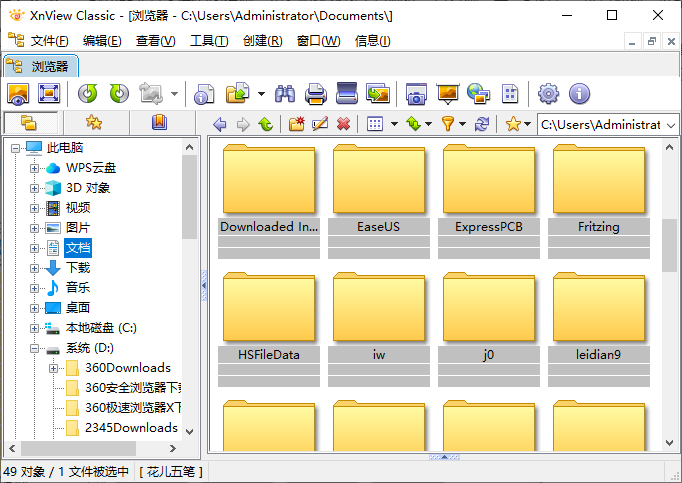Click the JPEG lossless transform icon
Image resolution: width=682 pixels, height=483 pixels.
(150, 94)
